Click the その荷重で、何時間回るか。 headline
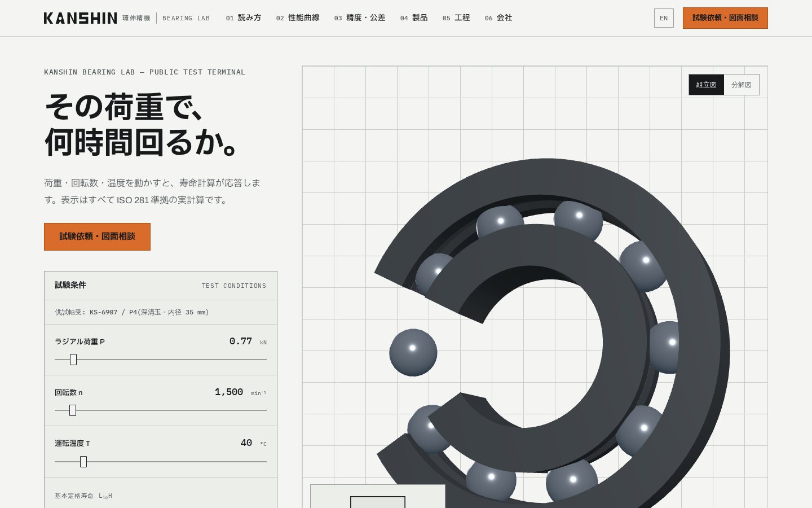The width and height of the screenshot is (812, 508). [x=142, y=124]
